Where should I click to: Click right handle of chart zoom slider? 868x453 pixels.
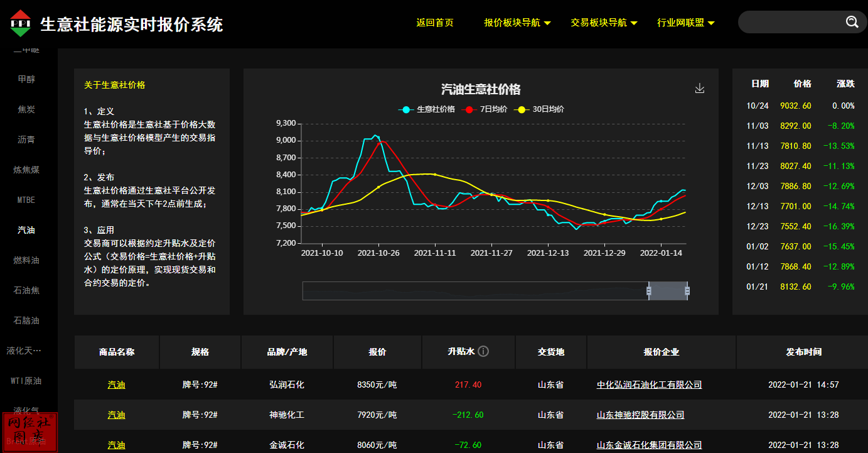[x=687, y=290]
